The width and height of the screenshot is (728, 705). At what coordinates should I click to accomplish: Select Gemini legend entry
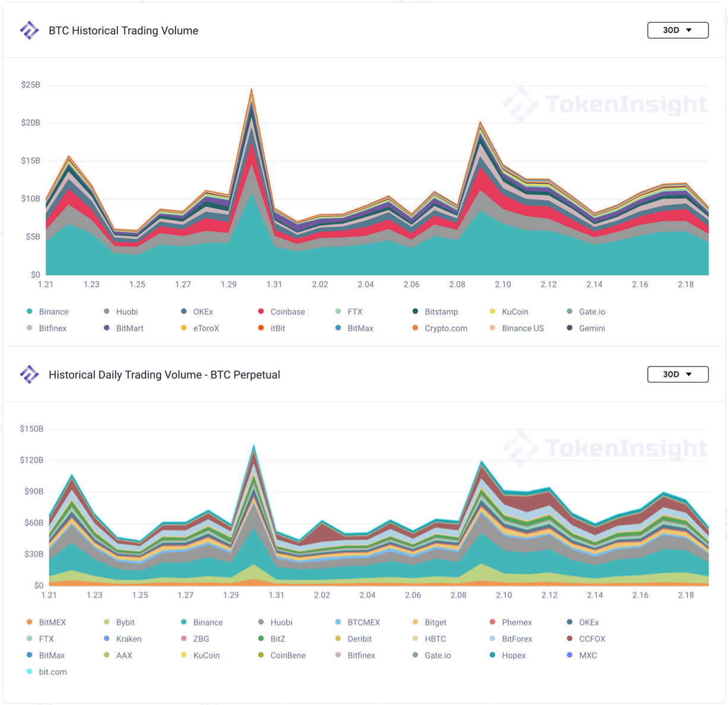(585, 328)
